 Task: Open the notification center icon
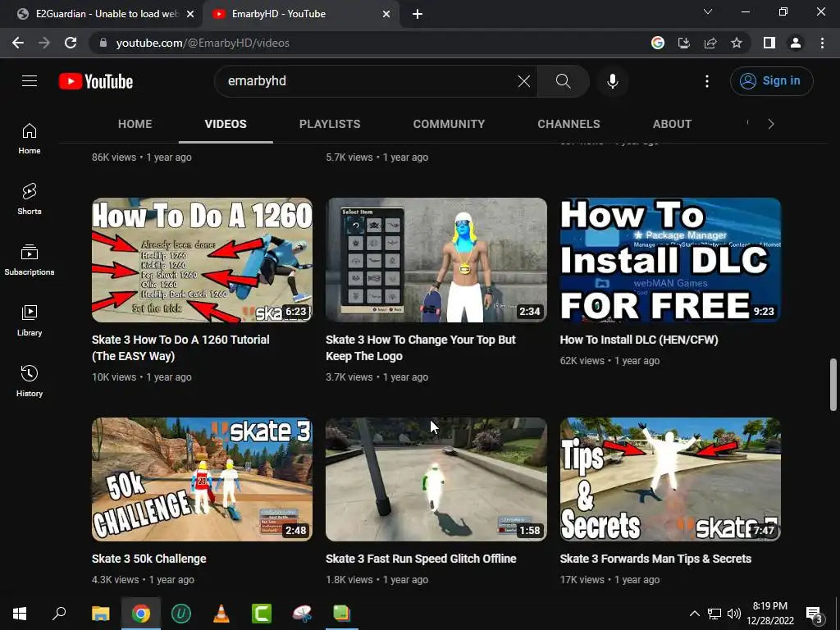pyautogui.click(x=815, y=614)
